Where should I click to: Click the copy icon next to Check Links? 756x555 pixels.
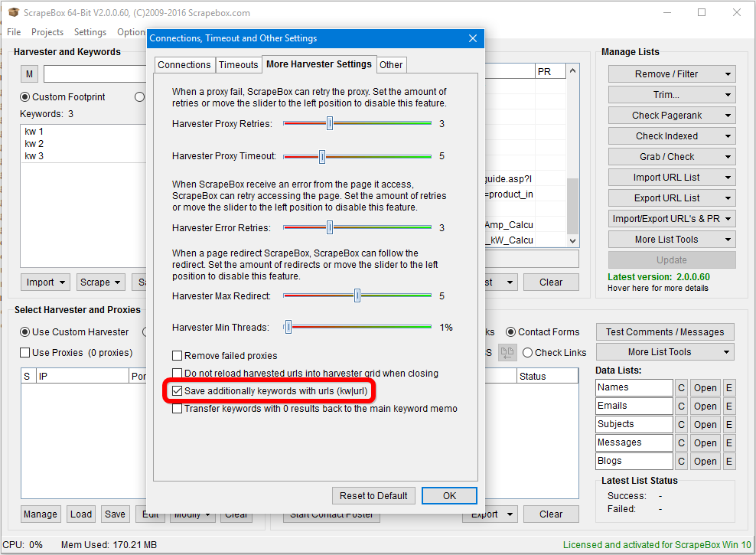coord(507,352)
